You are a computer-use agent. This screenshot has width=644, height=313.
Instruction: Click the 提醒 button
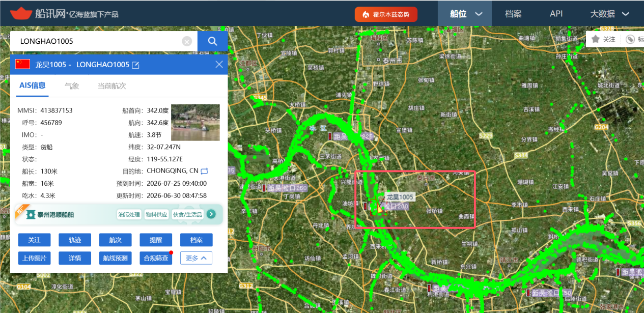coord(156,240)
